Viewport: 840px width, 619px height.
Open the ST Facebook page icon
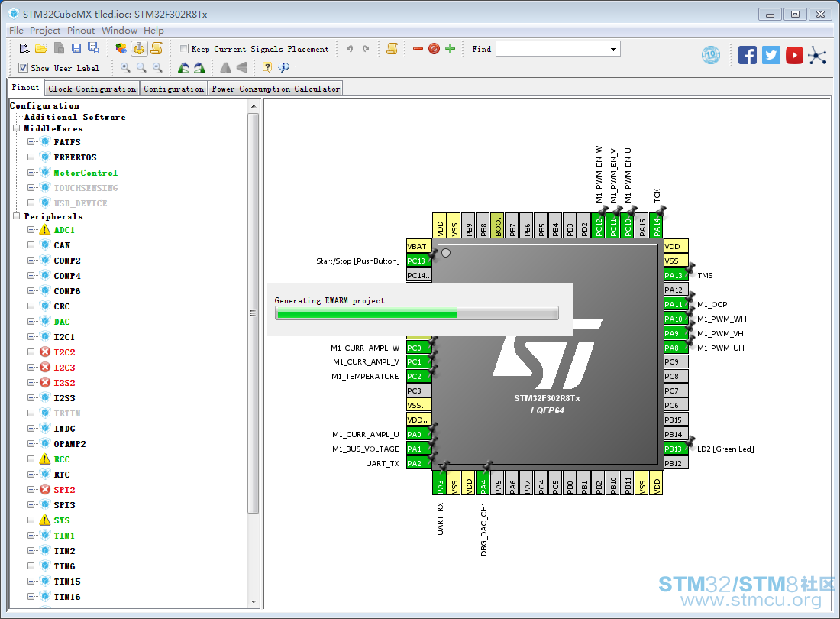(x=748, y=55)
